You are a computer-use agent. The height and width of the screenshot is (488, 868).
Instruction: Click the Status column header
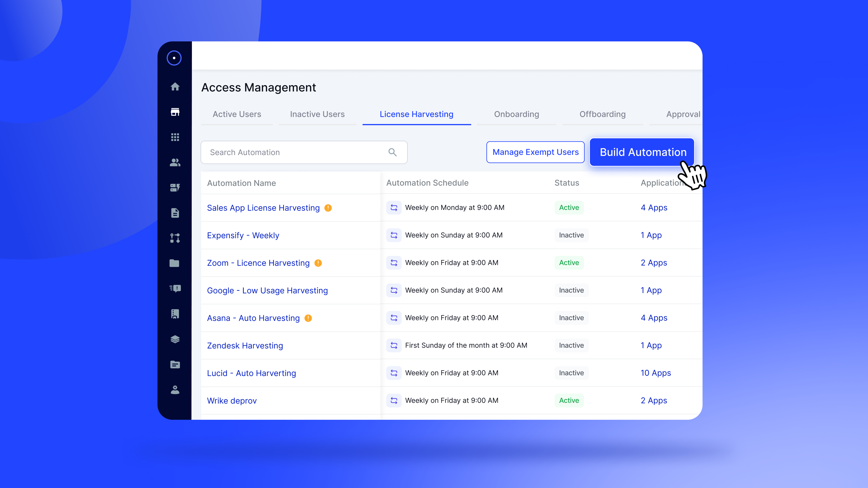pos(567,183)
